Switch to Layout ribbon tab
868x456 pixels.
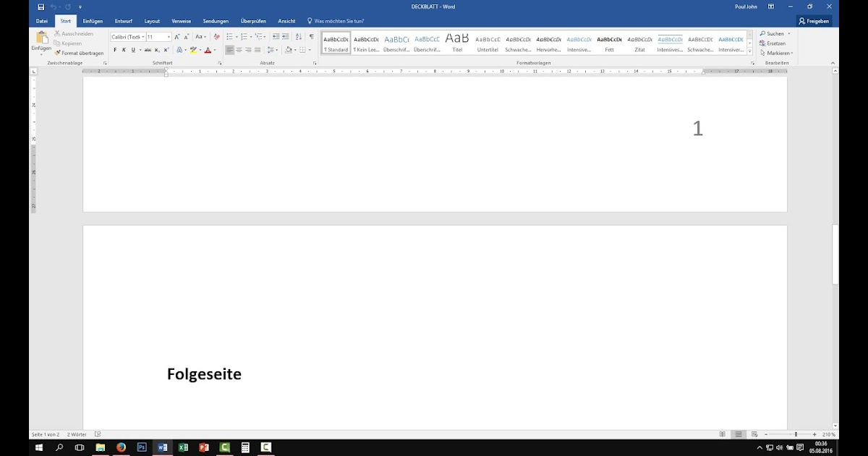[152, 21]
